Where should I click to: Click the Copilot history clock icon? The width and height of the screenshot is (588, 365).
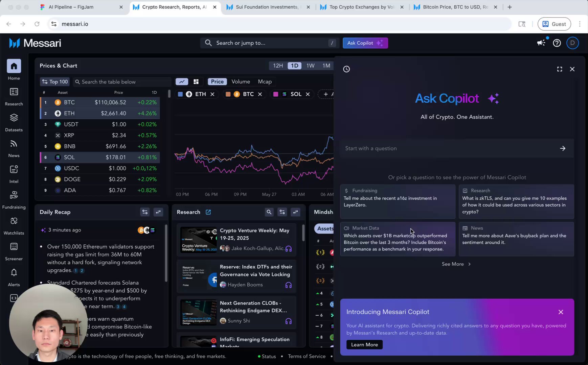click(346, 69)
